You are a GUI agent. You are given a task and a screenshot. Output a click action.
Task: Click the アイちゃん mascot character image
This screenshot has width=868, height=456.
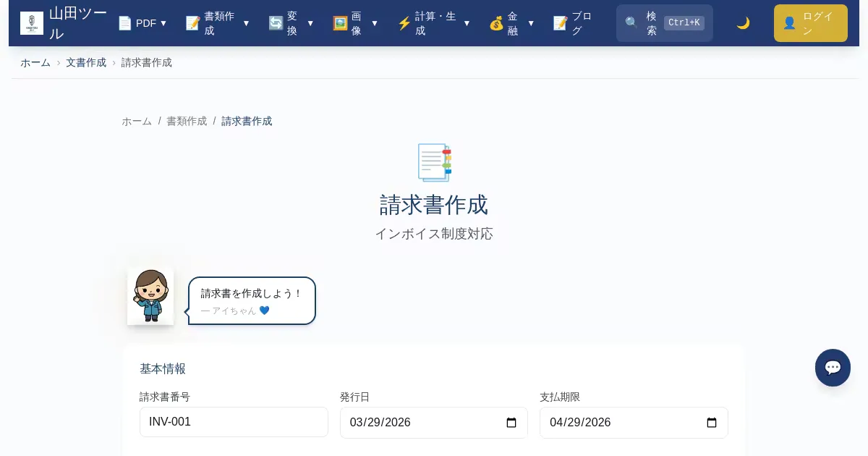point(150,295)
